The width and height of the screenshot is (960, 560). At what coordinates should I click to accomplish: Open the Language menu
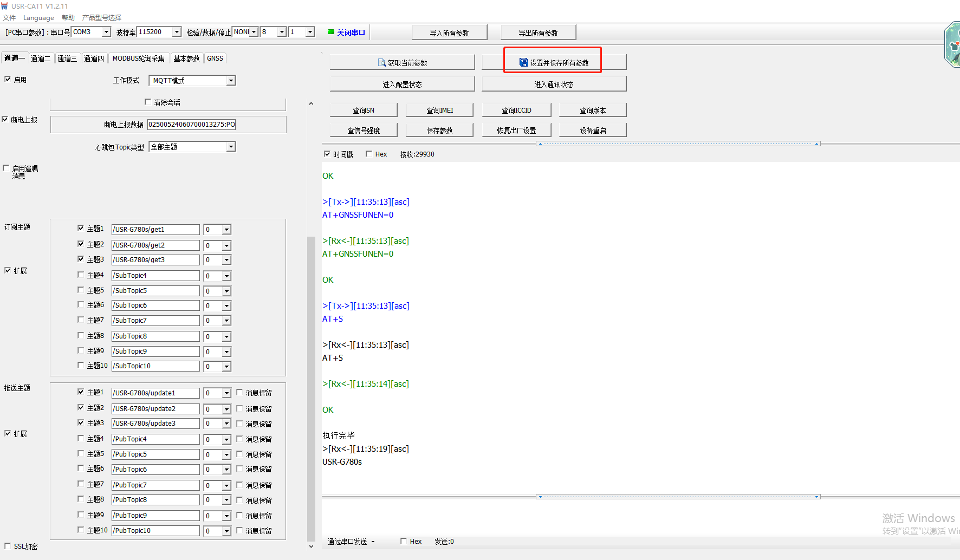click(38, 17)
